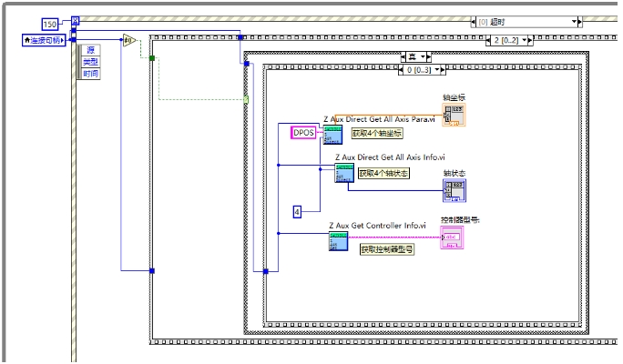Select the 获取4个轴坐标 comment label
This screenshot has width=623, height=364.
(x=377, y=134)
